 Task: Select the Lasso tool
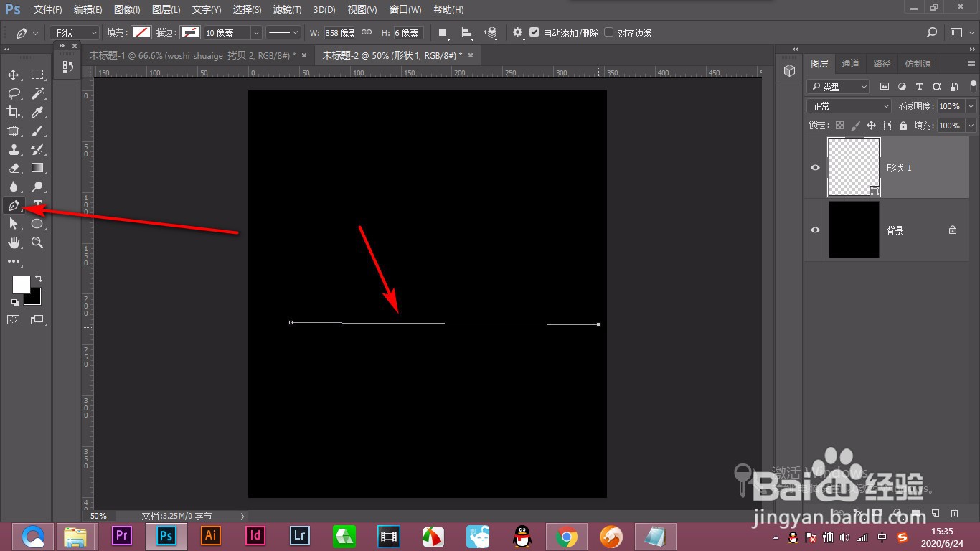pos(14,93)
